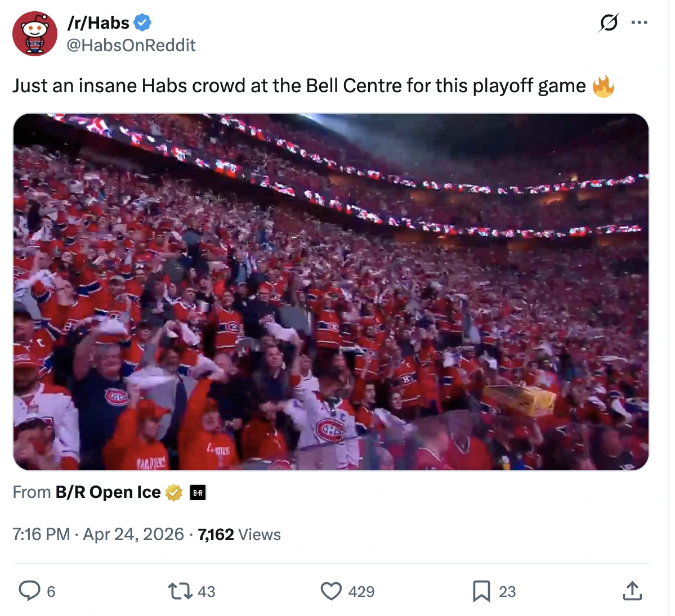Screen dimensions: 675x616
Task: Open the @HabsOnReddit handle
Action: [x=131, y=45]
